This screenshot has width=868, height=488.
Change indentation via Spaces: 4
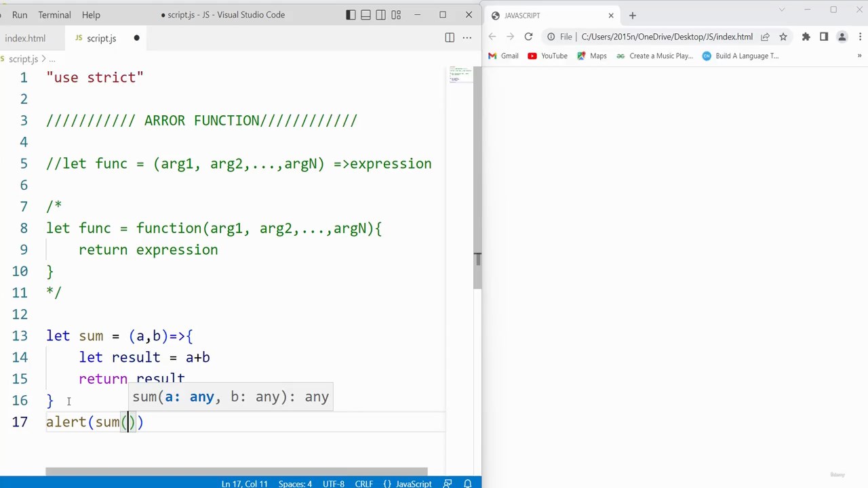[295, 483]
